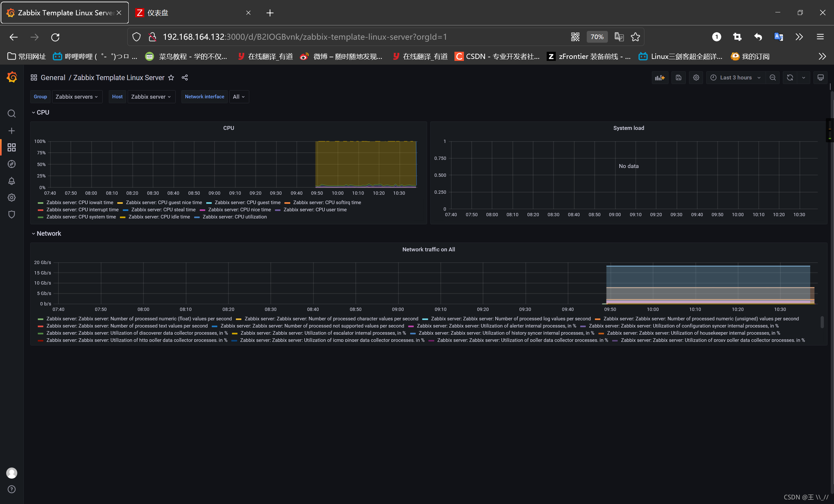834x504 pixels.
Task: Open the translate page icon in address bar
Action: coord(619,37)
